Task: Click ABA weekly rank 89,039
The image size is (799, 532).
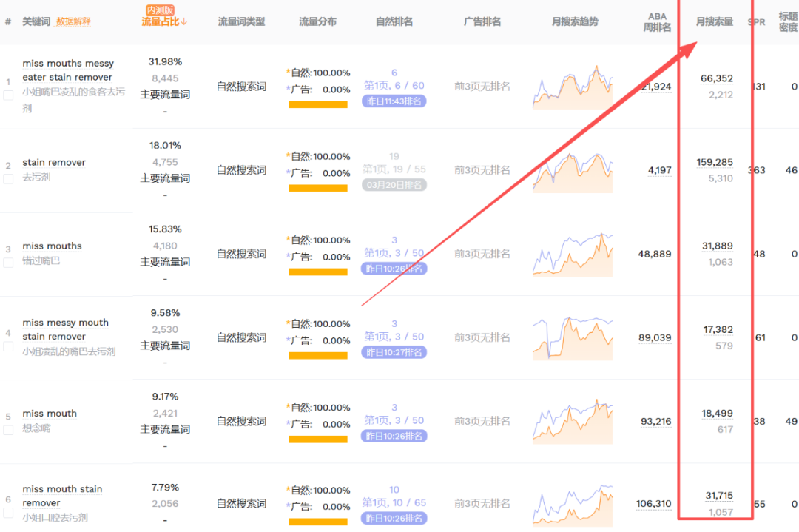Action: tap(655, 338)
